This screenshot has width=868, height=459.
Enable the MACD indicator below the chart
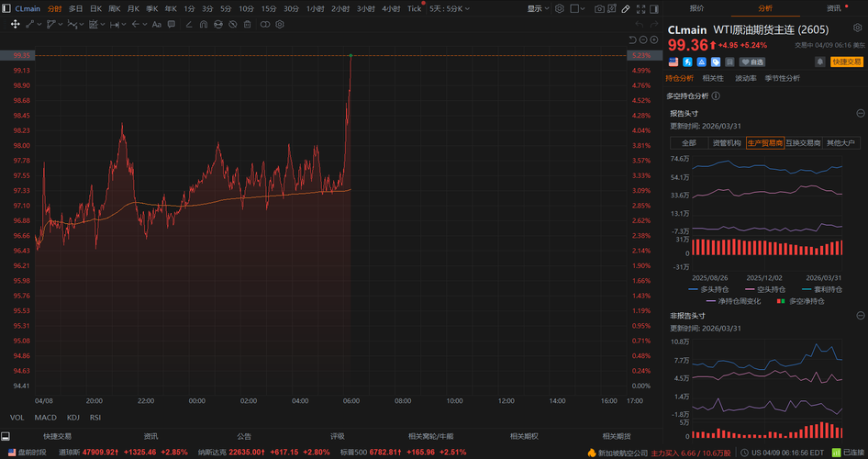43,417
